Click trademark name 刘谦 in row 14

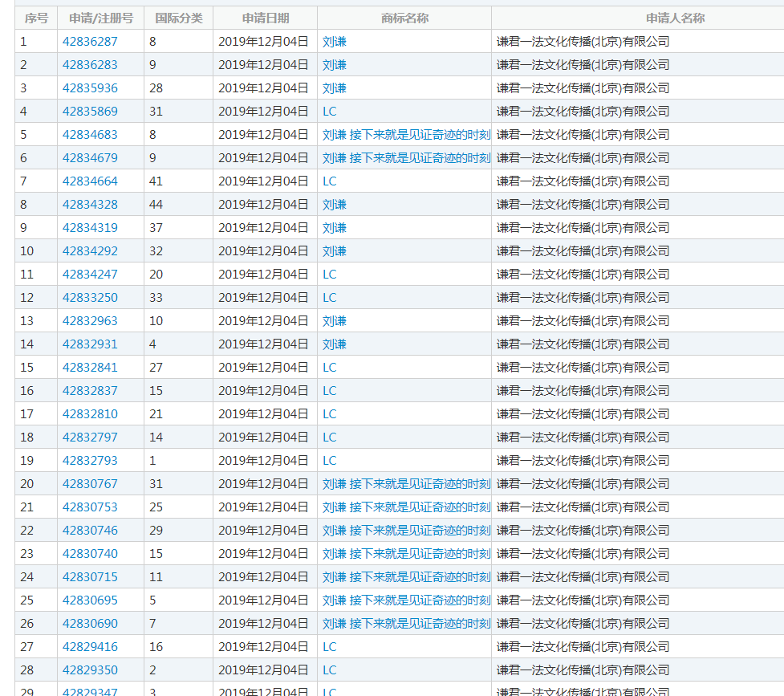coord(335,344)
